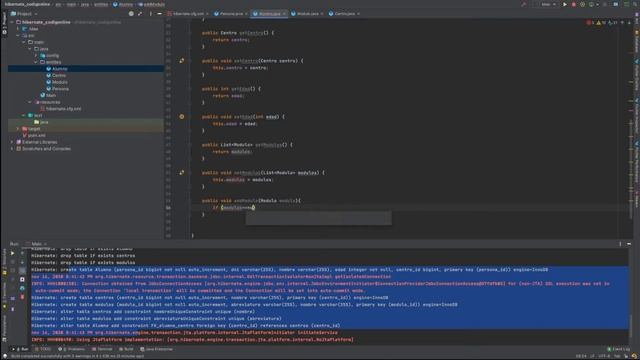Open the run configuration dropdown labeled Main
The image size is (640, 360).
tap(548, 4)
